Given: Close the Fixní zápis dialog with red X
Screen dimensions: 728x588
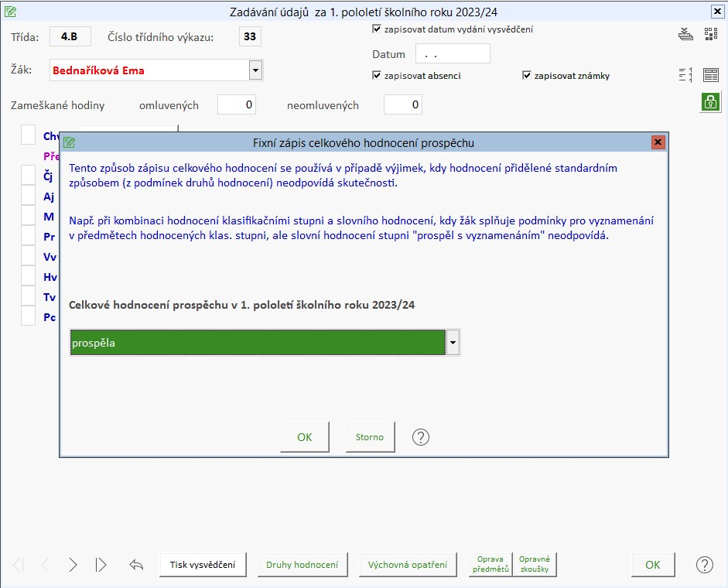Looking at the screenshot, I should [x=658, y=142].
